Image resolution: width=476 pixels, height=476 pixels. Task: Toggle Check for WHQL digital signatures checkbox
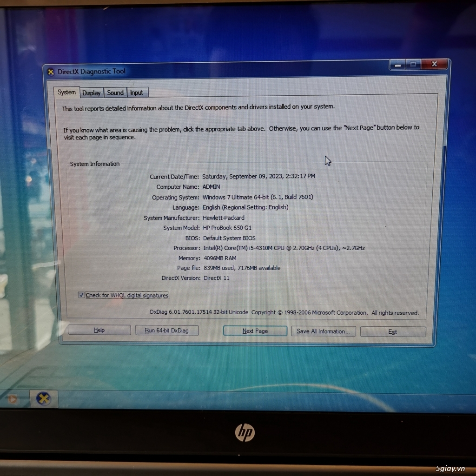[x=81, y=295]
